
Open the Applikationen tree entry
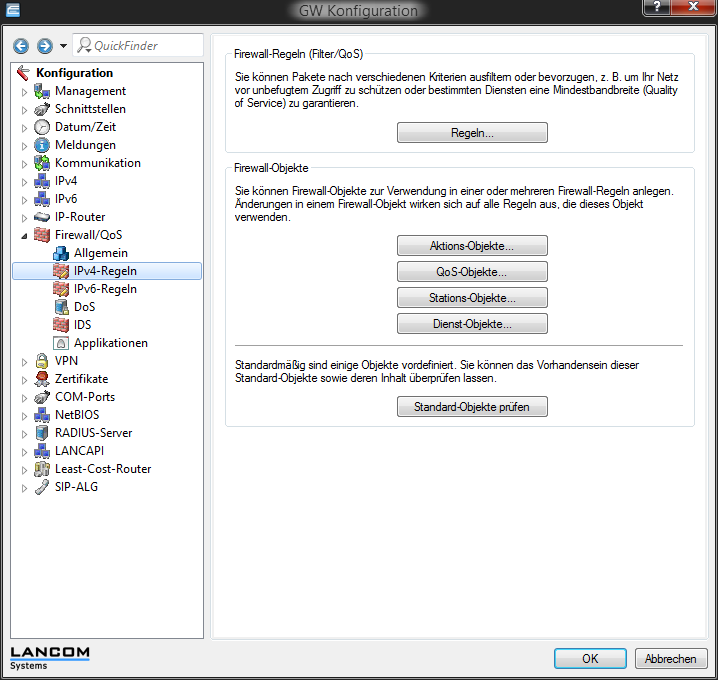pos(110,343)
